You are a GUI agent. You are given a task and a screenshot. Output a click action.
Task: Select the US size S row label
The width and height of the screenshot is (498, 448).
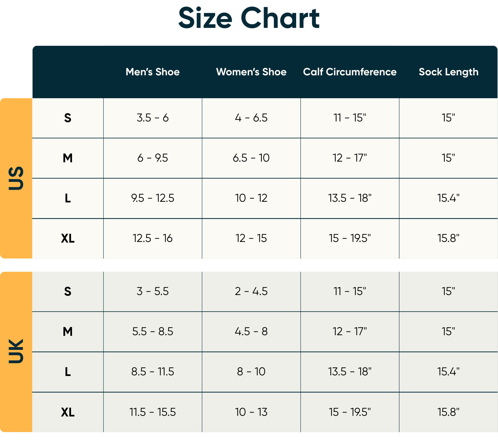pos(68,118)
